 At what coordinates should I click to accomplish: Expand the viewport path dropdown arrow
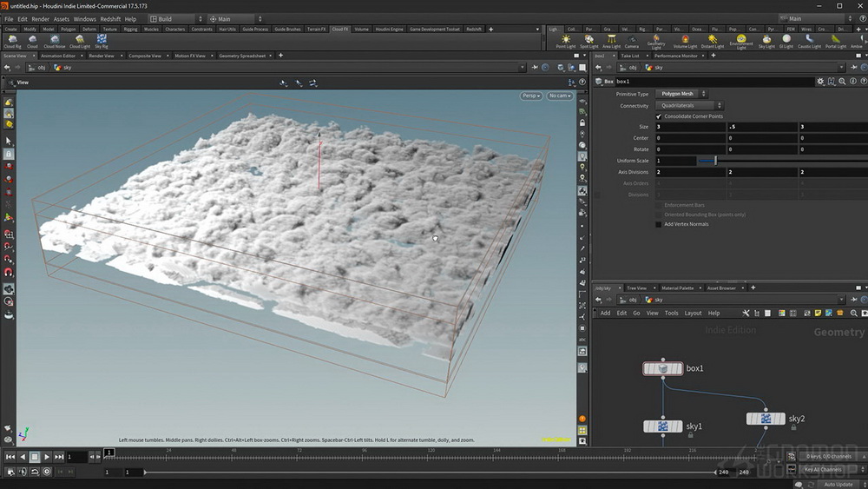(x=522, y=67)
